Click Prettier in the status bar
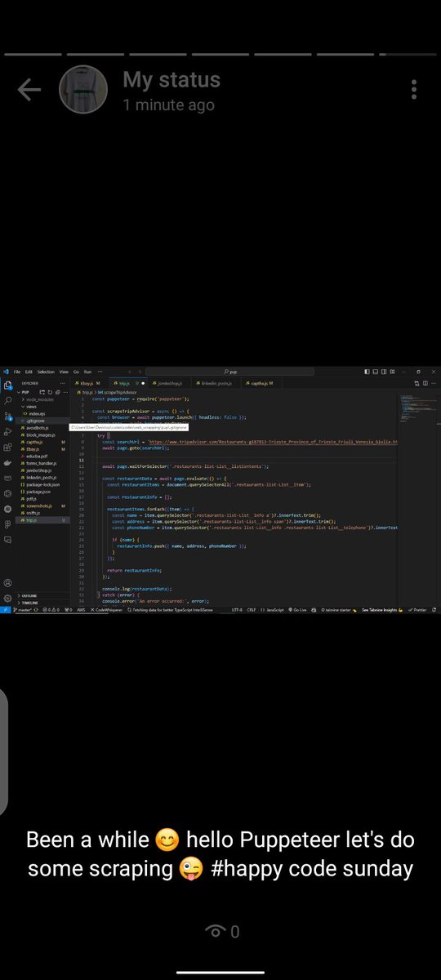Screen dimensions: 441x980 [x=417, y=609]
